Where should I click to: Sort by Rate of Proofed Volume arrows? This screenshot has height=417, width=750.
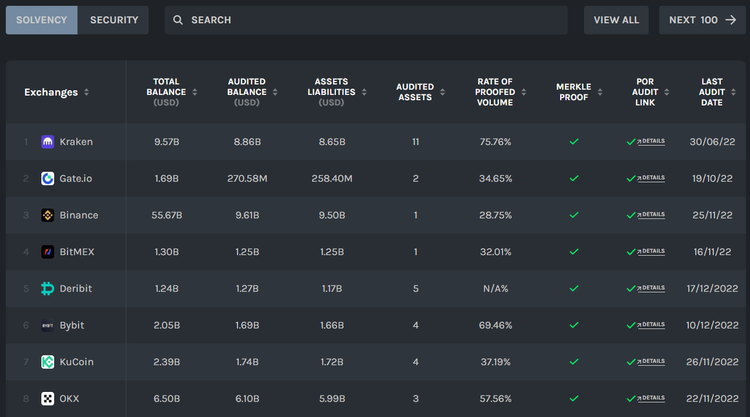524,92
